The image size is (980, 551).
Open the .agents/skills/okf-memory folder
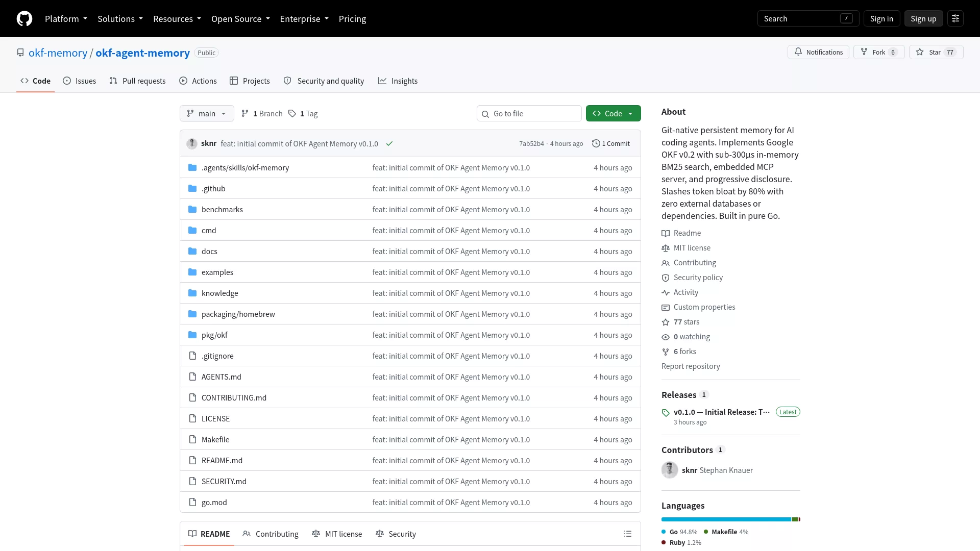click(245, 168)
